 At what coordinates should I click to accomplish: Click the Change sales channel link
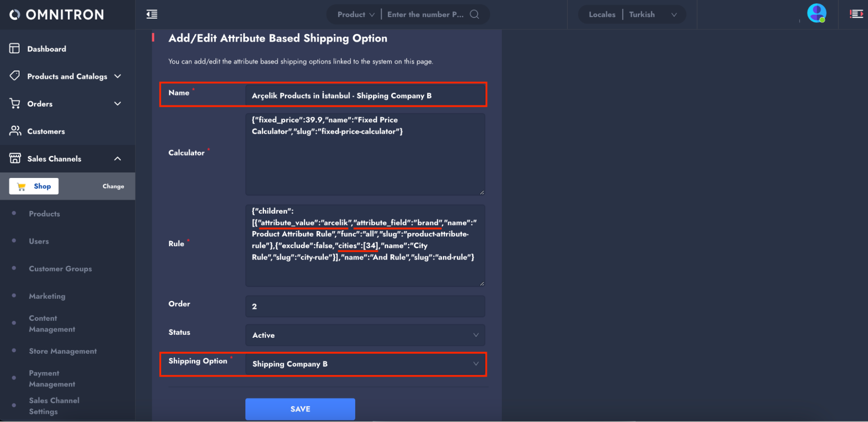point(113,186)
